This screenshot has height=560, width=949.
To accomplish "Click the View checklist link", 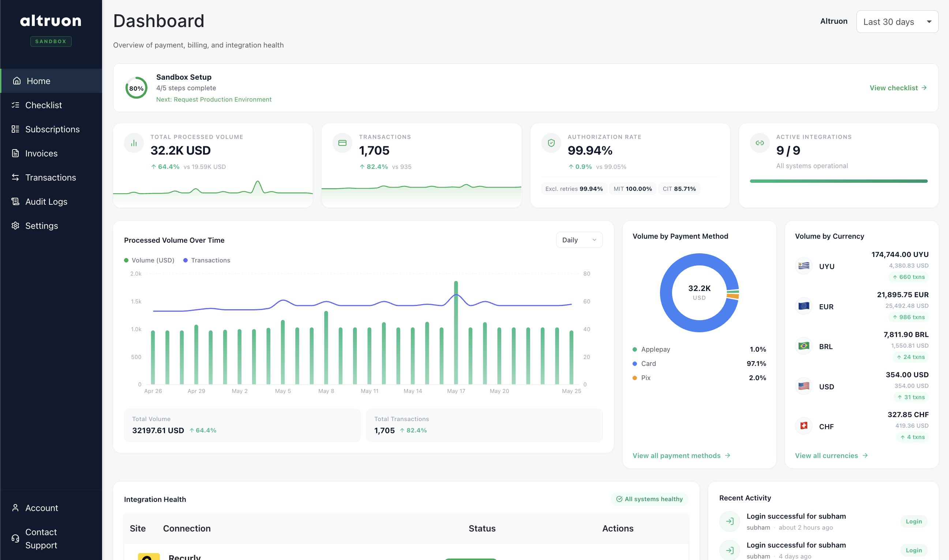I will coord(898,88).
